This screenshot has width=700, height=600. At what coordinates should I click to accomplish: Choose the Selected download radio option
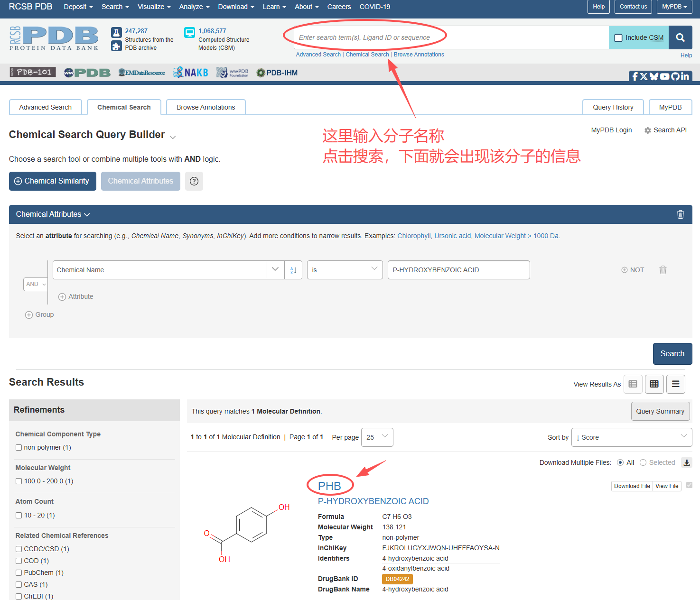coord(643,462)
